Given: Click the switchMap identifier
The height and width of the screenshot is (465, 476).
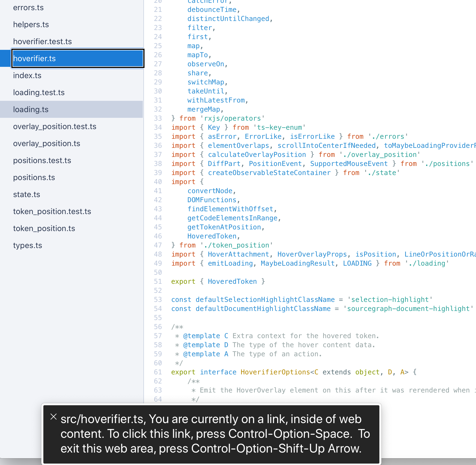Looking at the screenshot, I should (x=206, y=82).
